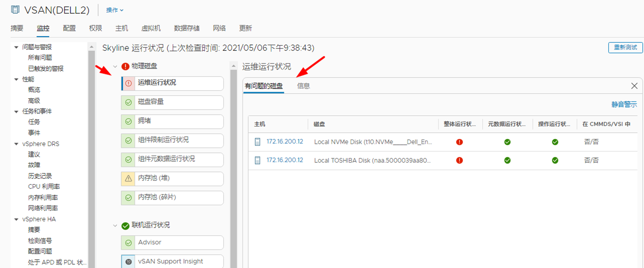Close the 运维运行状况 detail panel

click(634, 86)
